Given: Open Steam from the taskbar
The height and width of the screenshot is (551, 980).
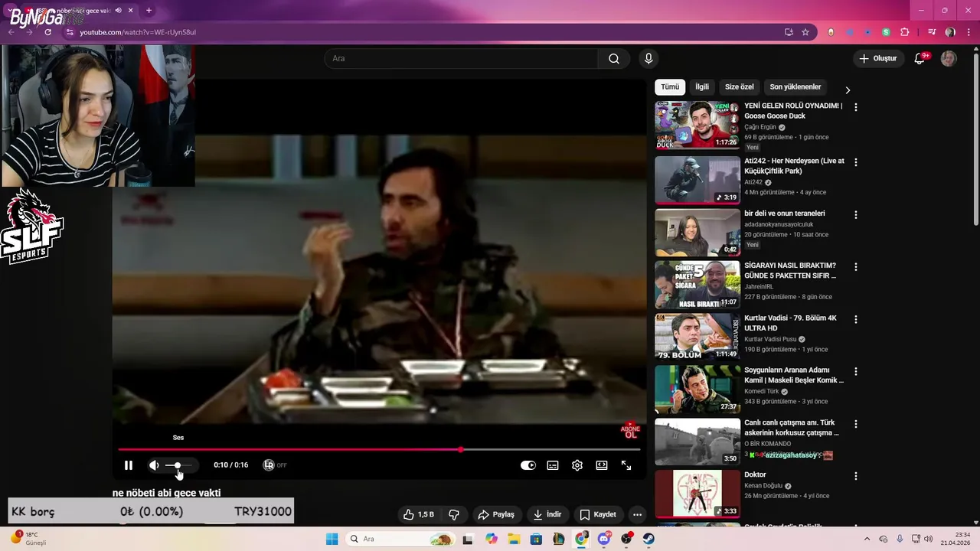Looking at the screenshot, I should coord(648,539).
